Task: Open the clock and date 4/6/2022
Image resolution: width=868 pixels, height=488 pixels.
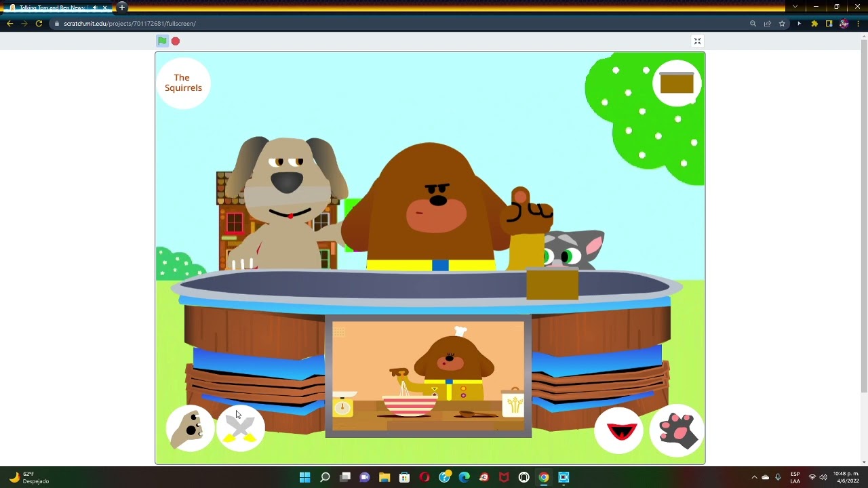Action: click(x=846, y=477)
